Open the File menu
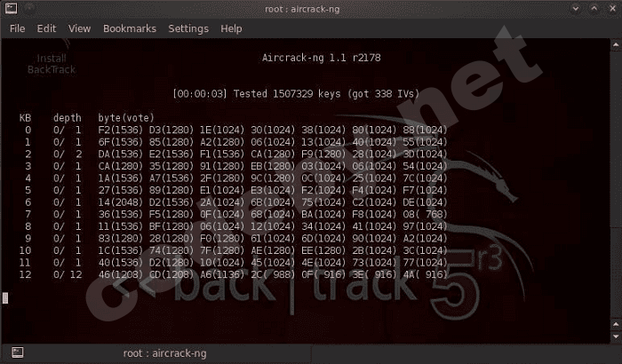 pyautogui.click(x=17, y=28)
